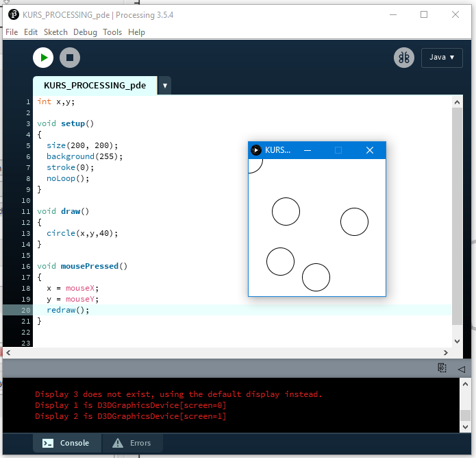Open the Java mode dropdown

442,58
